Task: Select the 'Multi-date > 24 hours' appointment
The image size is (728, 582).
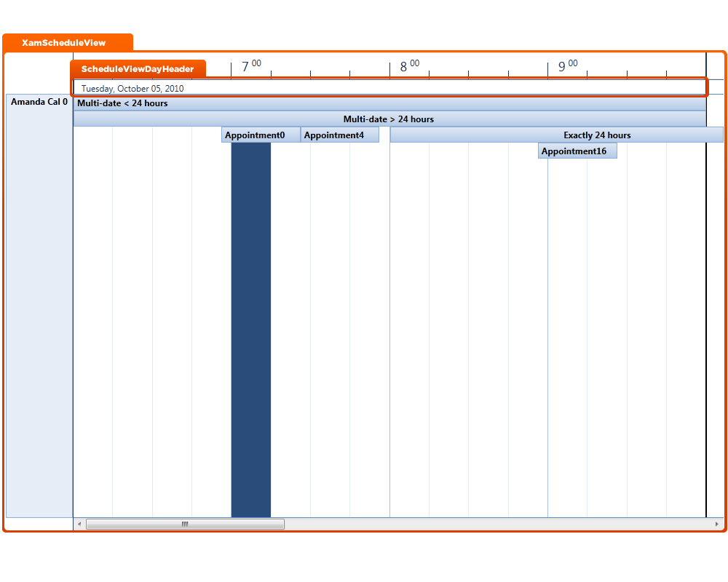Action: click(x=389, y=119)
